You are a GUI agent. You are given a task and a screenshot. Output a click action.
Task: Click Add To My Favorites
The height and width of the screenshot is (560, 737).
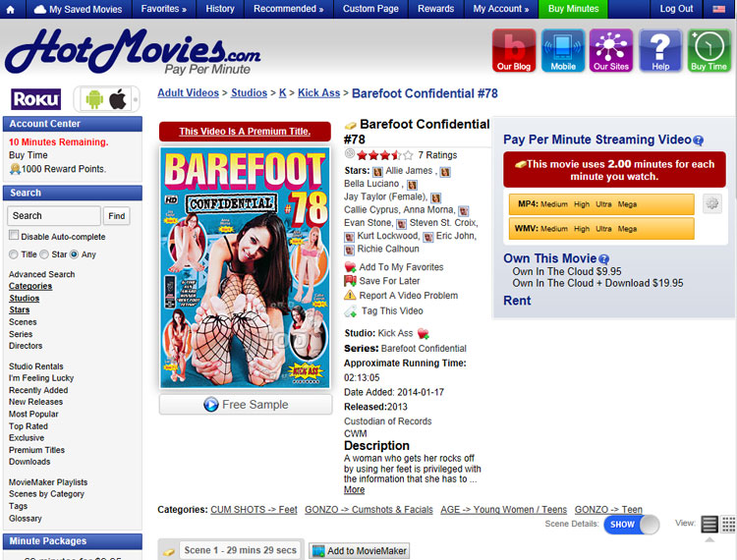click(x=401, y=267)
